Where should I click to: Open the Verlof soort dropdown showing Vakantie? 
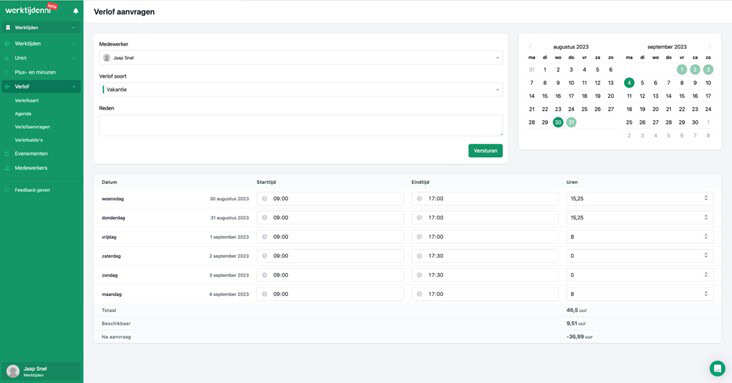tap(301, 89)
